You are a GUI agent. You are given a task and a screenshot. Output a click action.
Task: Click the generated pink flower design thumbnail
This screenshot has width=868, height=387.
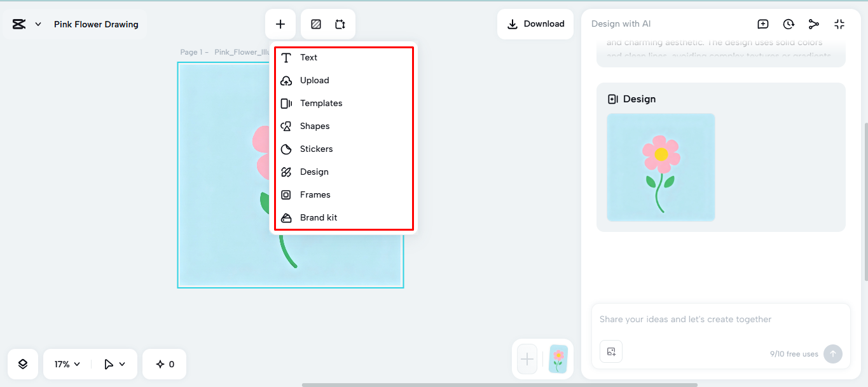coord(661,167)
